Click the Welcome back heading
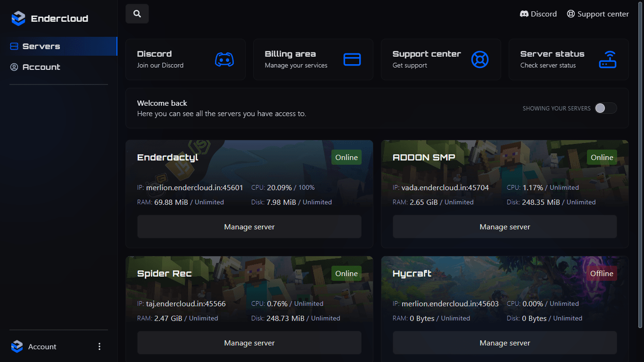 click(162, 103)
